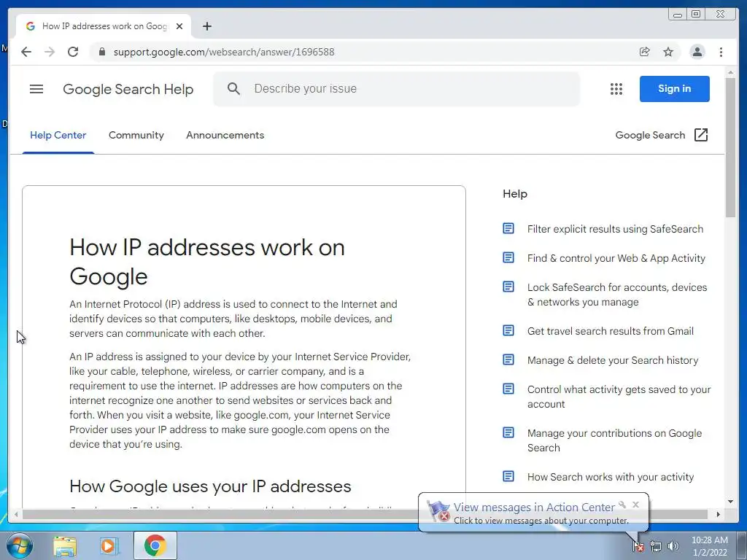The width and height of the screenshot is (747, 560).
Task: Click the browser forward arrow
Action: click(x=50, y=52)
